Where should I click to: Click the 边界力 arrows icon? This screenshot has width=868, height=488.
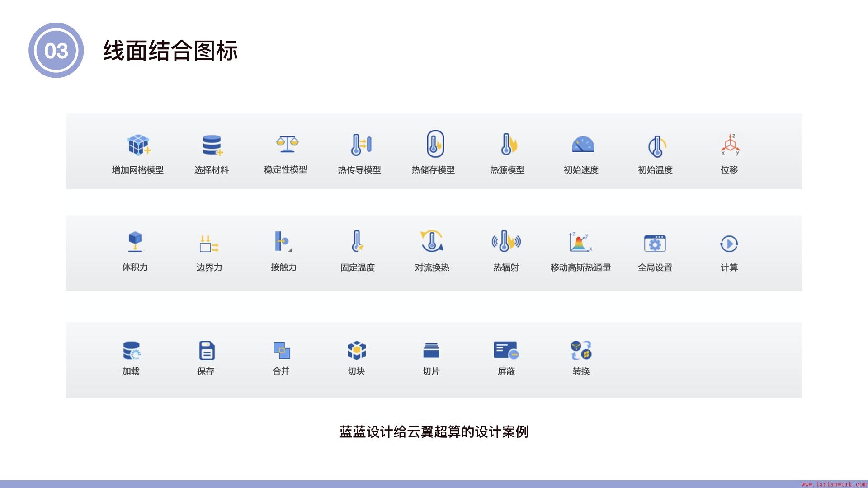click(x=209, y=244)
